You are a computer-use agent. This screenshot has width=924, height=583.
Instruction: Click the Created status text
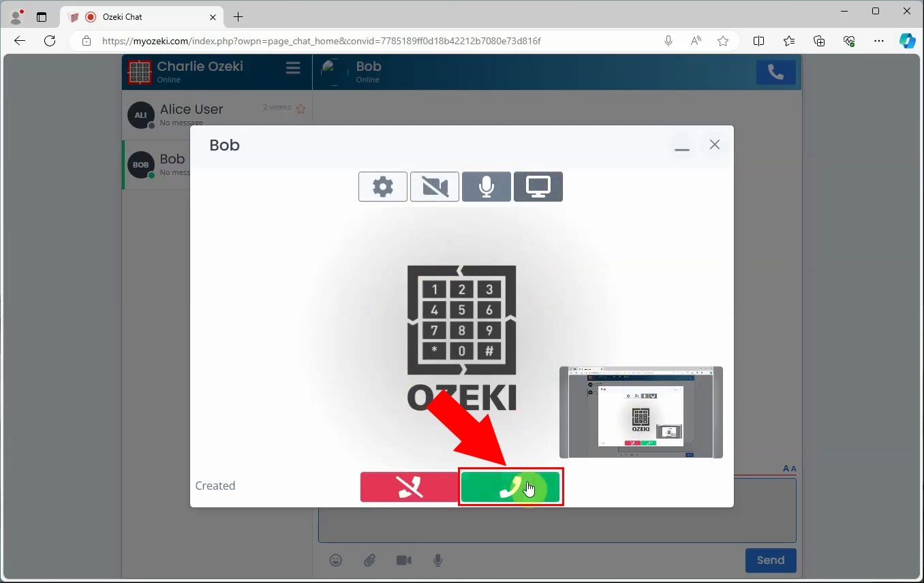(x=215, y=486)
